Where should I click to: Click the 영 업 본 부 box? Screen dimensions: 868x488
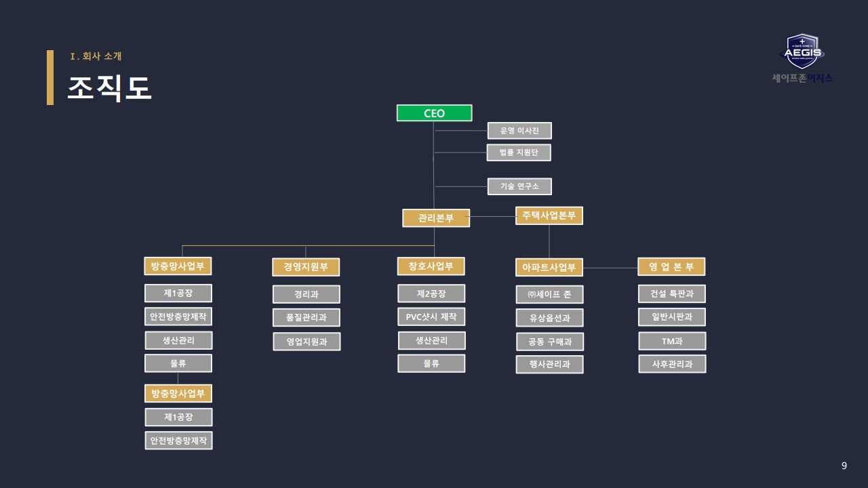(x=671, y=266)
